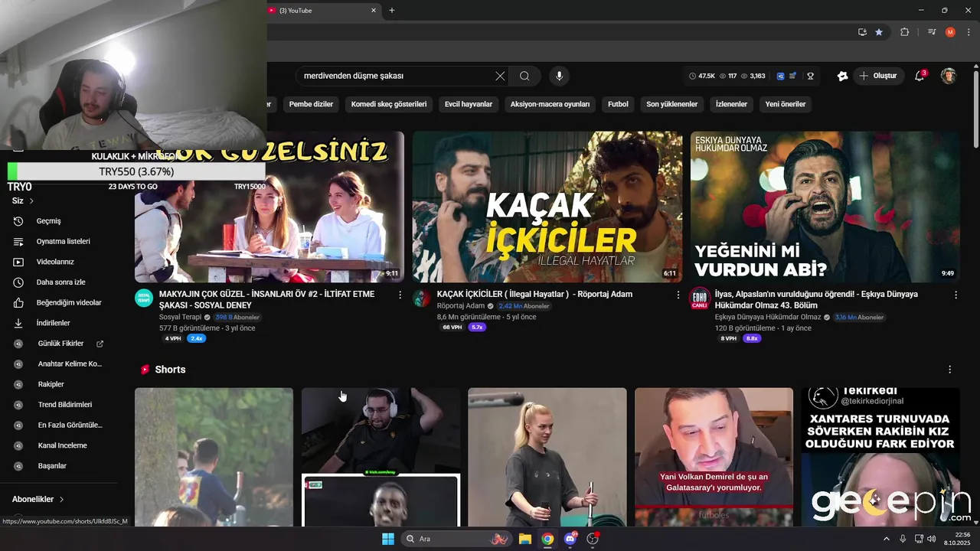
Task: Select Pembe diziler filter chip
Action: tap(311, 104)
